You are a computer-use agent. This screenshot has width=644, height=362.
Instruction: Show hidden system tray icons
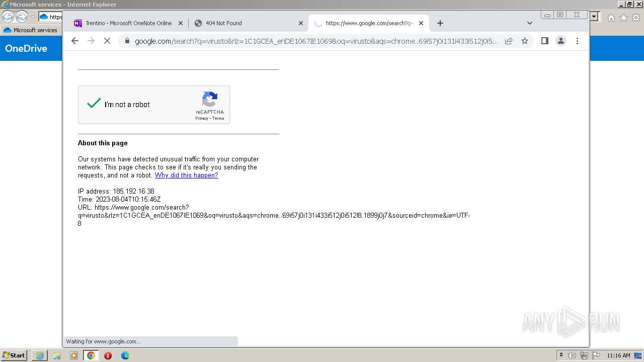coord(561,355)
